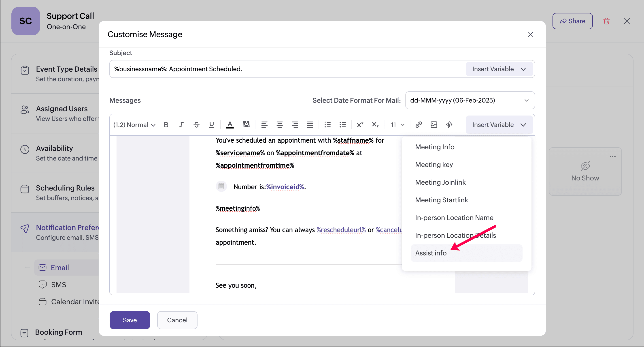Screen dimensions: 644x347
Task: Toggle strikethrough text formatting
Action: 196,125
